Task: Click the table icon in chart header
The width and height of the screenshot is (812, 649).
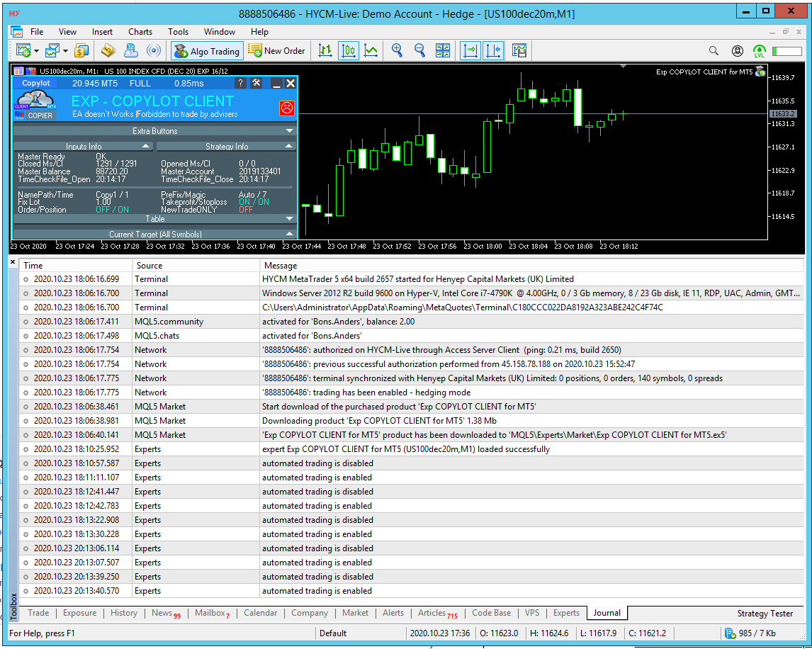Action: coord(18,71)
